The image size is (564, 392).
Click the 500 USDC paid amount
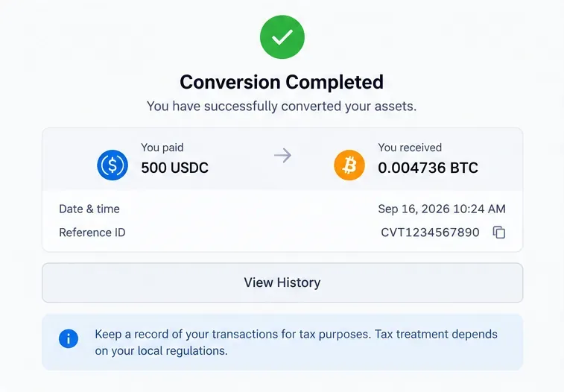click(x=175, y=168)
